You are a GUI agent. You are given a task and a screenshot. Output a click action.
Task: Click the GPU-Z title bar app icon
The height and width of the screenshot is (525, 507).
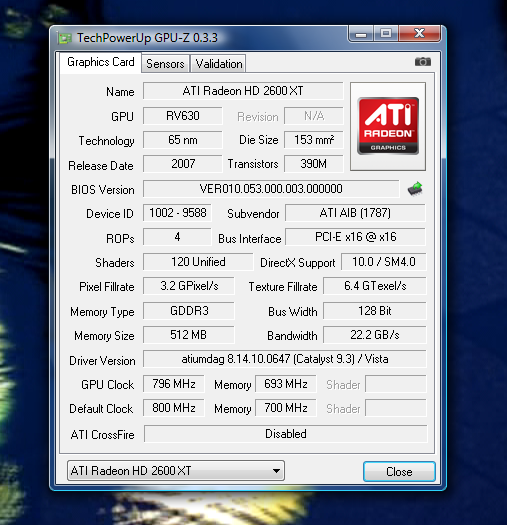point(65,38)
